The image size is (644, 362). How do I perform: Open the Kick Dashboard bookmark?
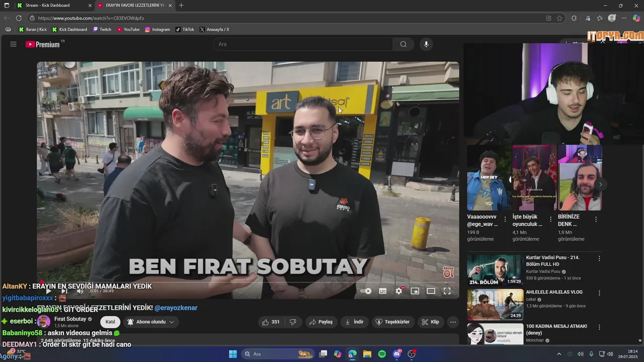click(69, 30)
